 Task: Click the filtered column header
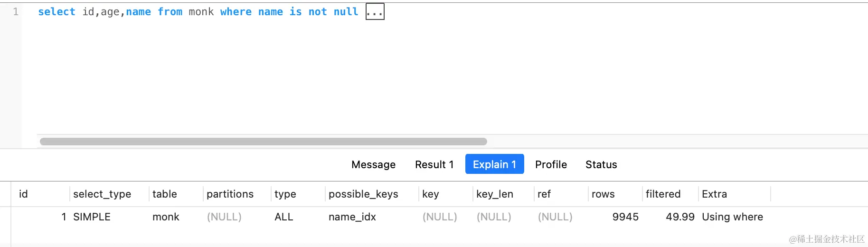pyautogui.click(x=663, y=194)
